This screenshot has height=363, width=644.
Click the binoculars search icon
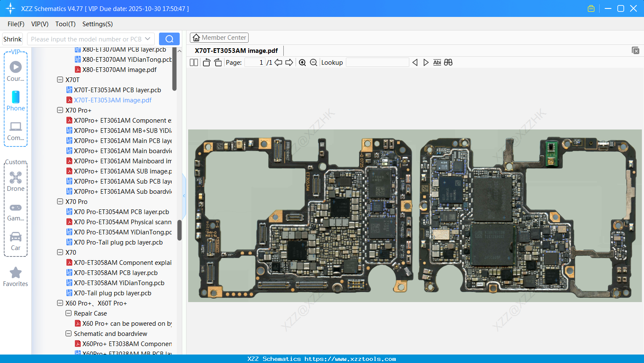[448, 63]
